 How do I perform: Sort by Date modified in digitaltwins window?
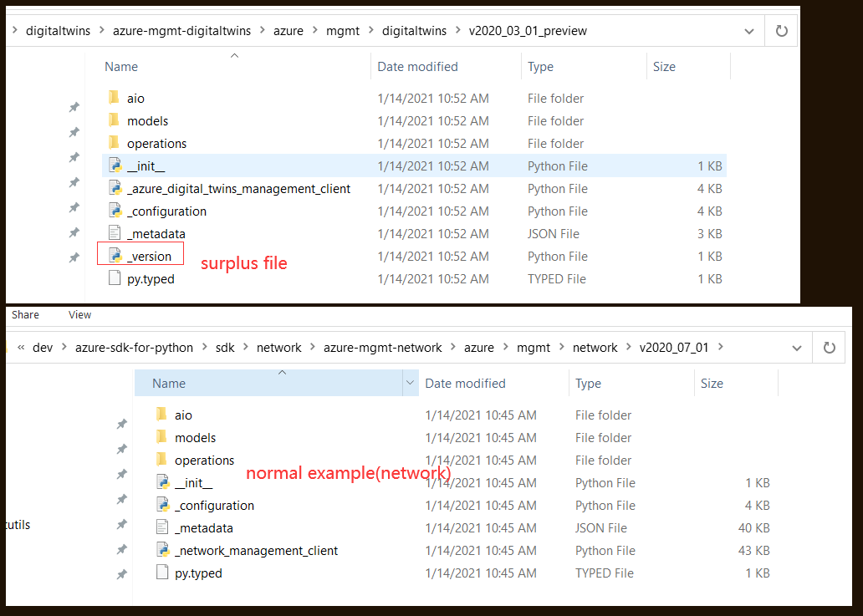point(418,67)
